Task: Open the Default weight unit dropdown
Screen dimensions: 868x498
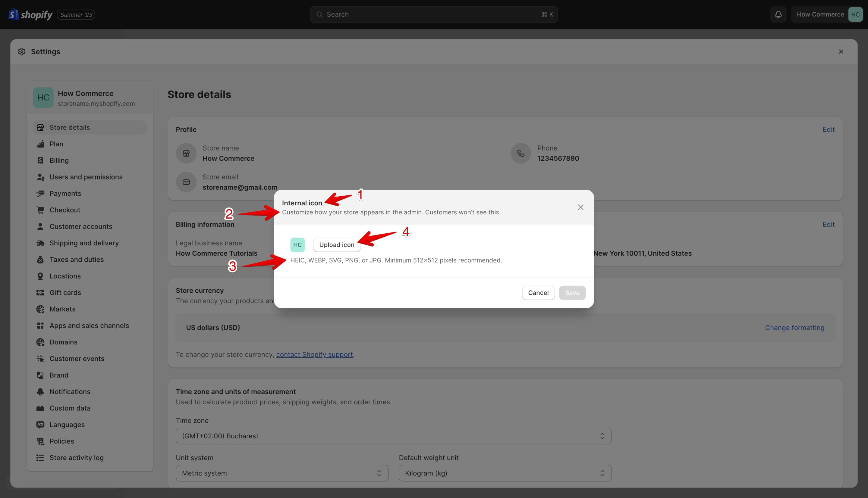Action: (x=505, y=473)
